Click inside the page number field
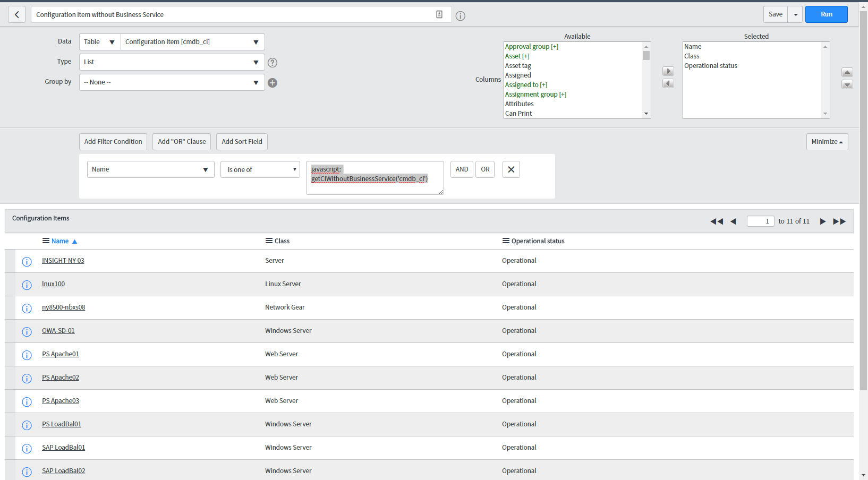This screenshot has height=480, width=868. (x=760, y=221)
